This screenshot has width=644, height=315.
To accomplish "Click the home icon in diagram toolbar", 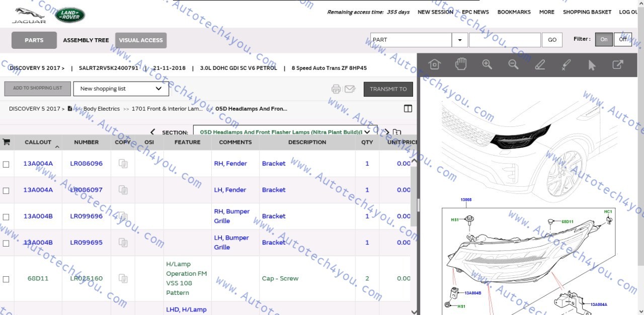I will (435, 64).
